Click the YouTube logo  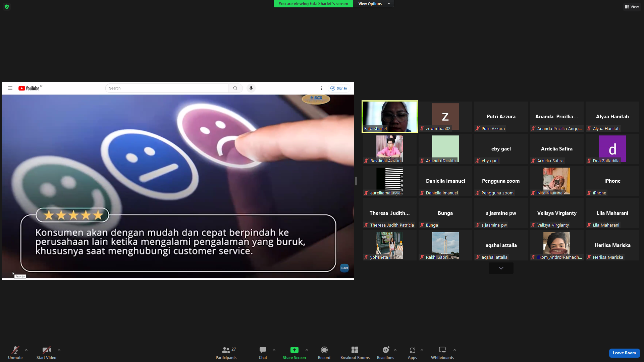pyautogui.click(x=29, y=88)
